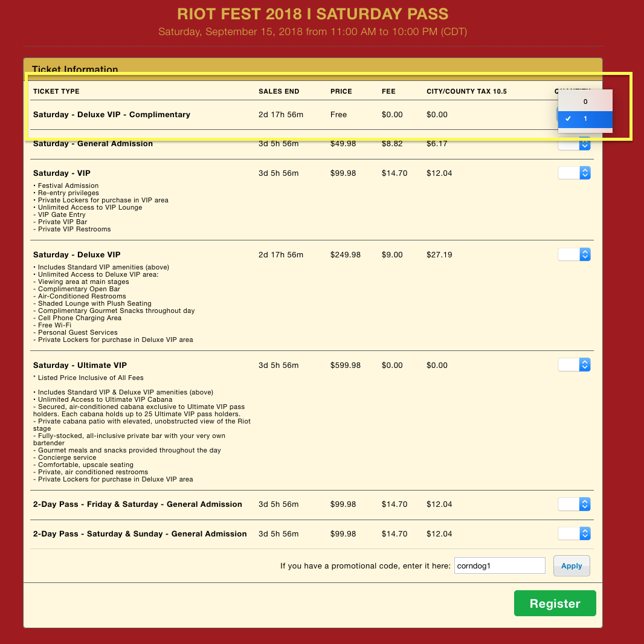644x644 pixels.
Task: Click the Fee column header
Action: (388, 91)
